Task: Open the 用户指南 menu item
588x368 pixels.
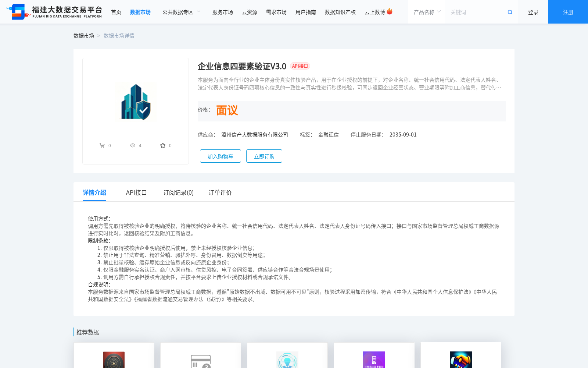Action: coord(306,12)
